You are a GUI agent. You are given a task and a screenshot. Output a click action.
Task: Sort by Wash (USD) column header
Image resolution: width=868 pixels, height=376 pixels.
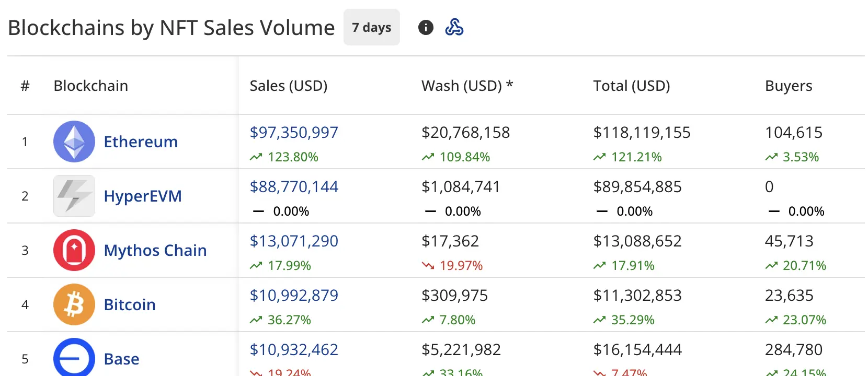[x=467, y=86]
